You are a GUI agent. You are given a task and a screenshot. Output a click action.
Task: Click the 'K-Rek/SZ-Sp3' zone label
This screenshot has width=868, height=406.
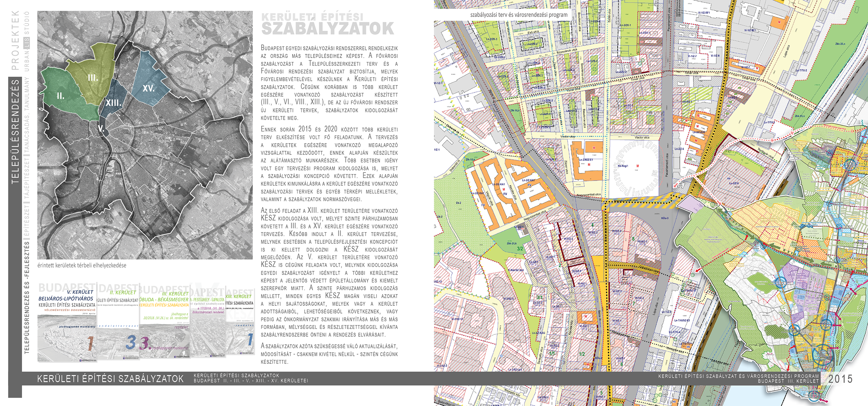point(516,270)
